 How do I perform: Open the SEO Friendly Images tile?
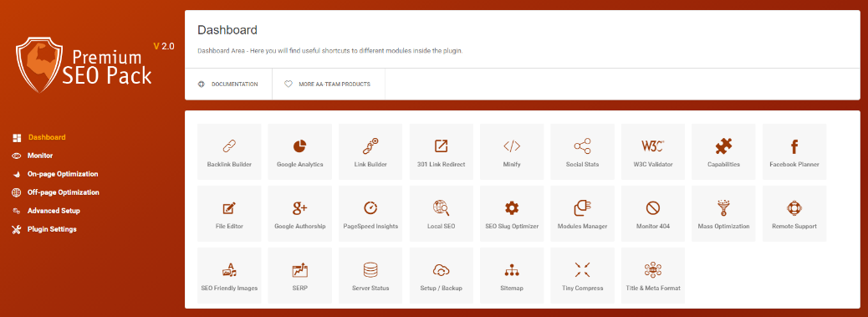pos(229,275)
